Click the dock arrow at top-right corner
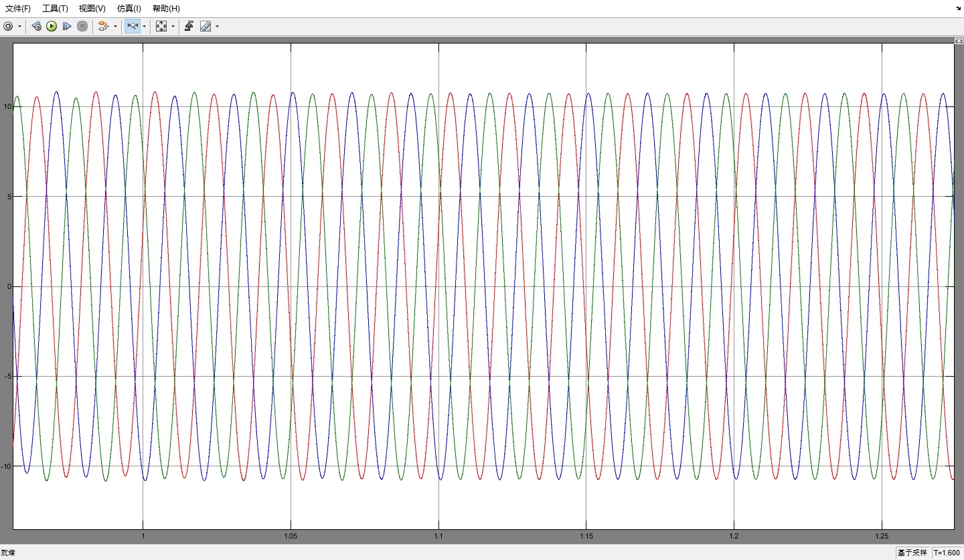The height and width of the screenshot is (560, 964). [x=958, y=8]
